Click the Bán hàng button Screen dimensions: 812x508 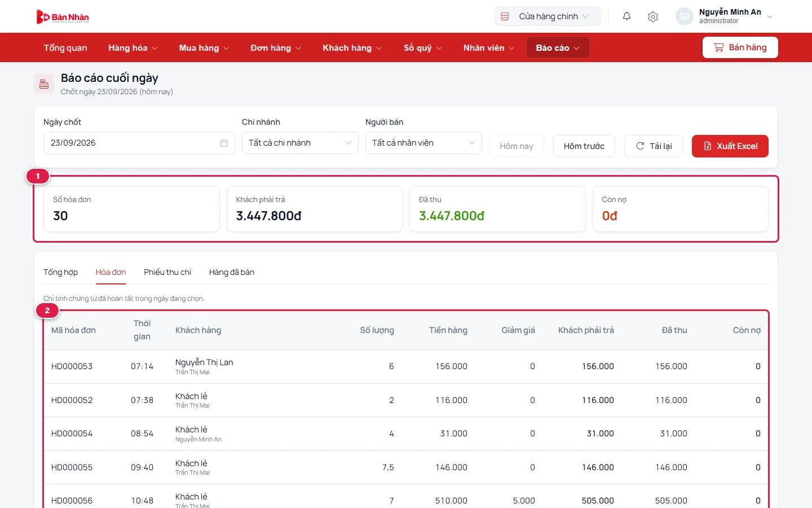coord(740,47)
